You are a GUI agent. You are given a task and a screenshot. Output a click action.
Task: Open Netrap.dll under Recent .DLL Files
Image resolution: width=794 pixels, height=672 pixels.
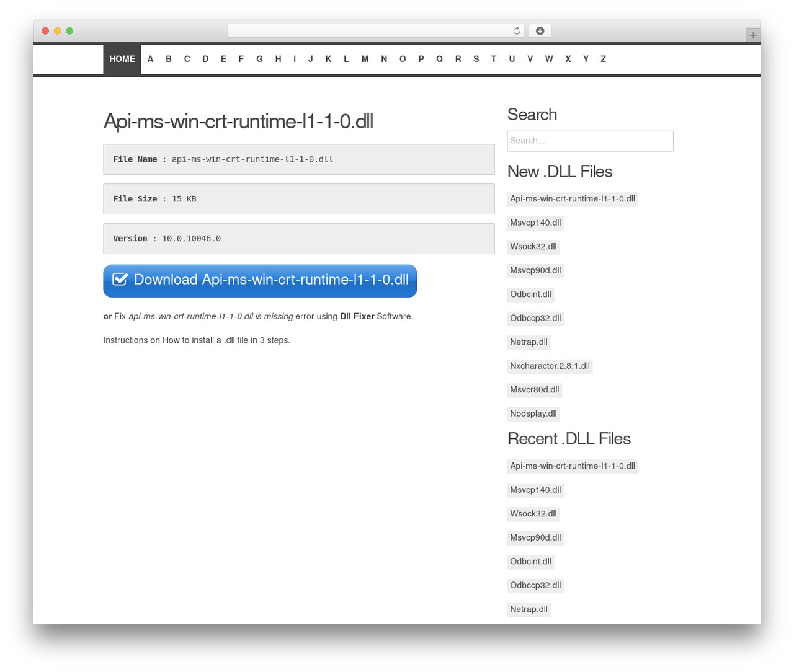(529, 609)
